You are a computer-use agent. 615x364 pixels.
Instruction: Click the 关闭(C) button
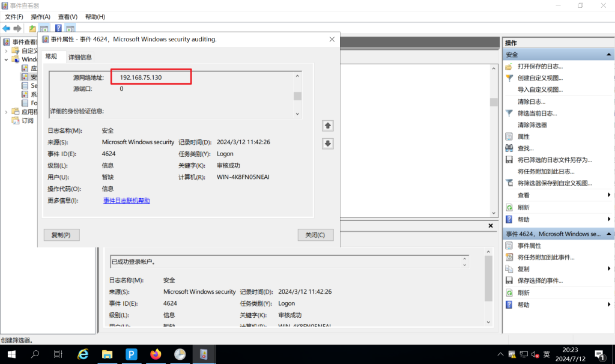click(x=315, y=235)
